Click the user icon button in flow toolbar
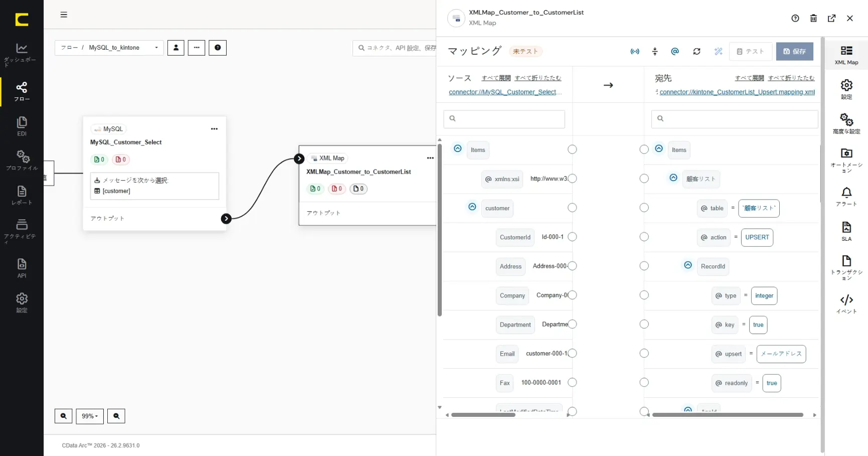The width and height of the screenshot is (868, 456). click(176, 48)
